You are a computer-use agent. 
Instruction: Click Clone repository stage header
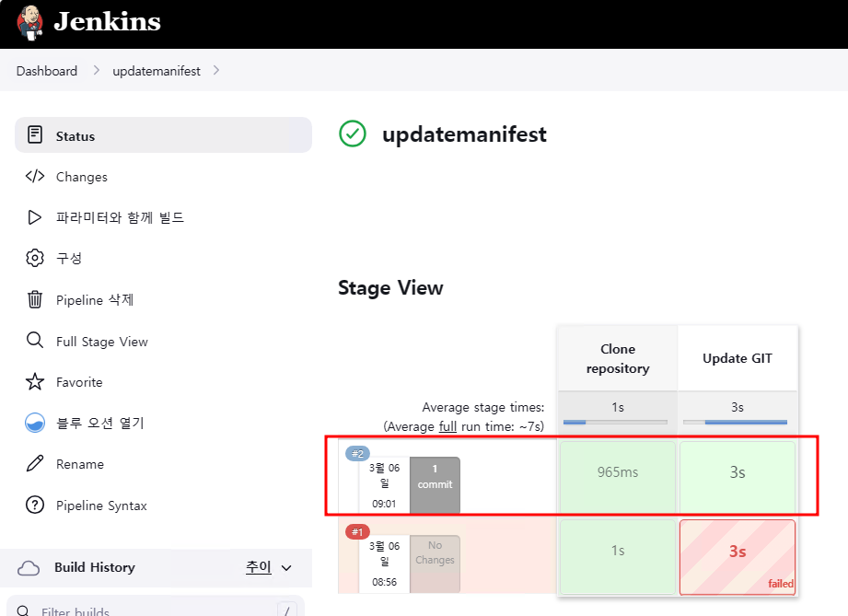618,358
